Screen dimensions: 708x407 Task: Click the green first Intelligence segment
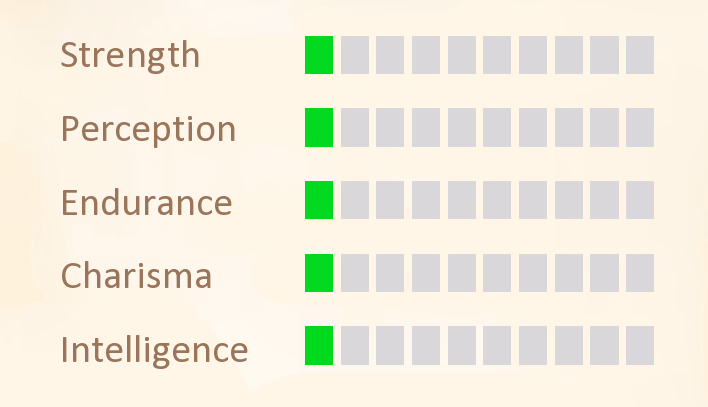click(319, 346)
